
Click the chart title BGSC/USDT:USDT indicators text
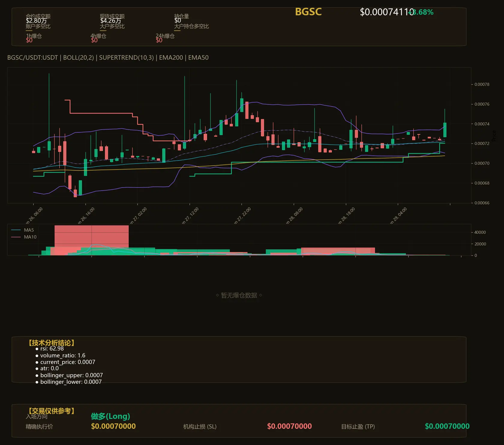[x=108, y=58]
